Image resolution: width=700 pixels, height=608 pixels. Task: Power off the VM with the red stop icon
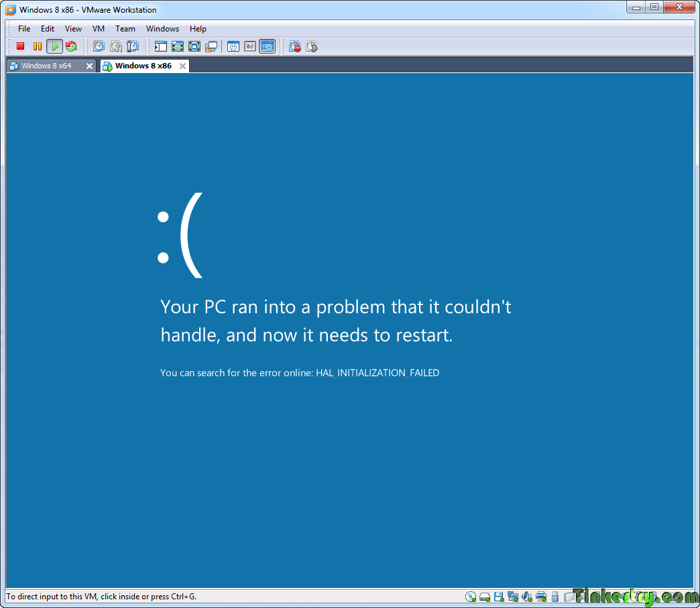[20, 46]
